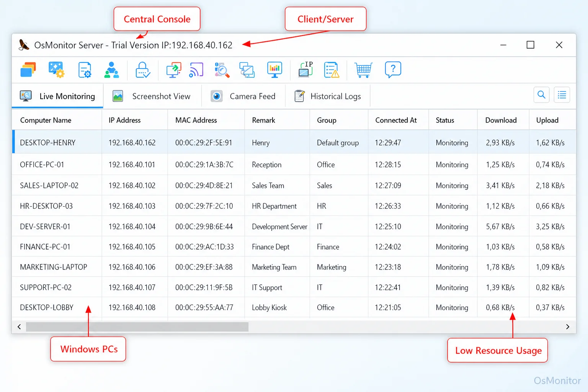Click MAC address 00:0C:29:2F:5E:91

(x=204, y=143)
